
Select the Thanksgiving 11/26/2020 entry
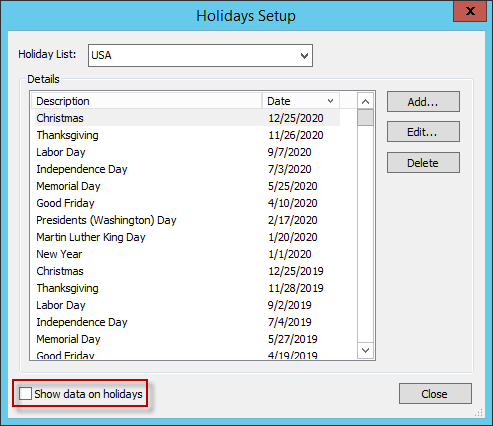coord(187,135)
